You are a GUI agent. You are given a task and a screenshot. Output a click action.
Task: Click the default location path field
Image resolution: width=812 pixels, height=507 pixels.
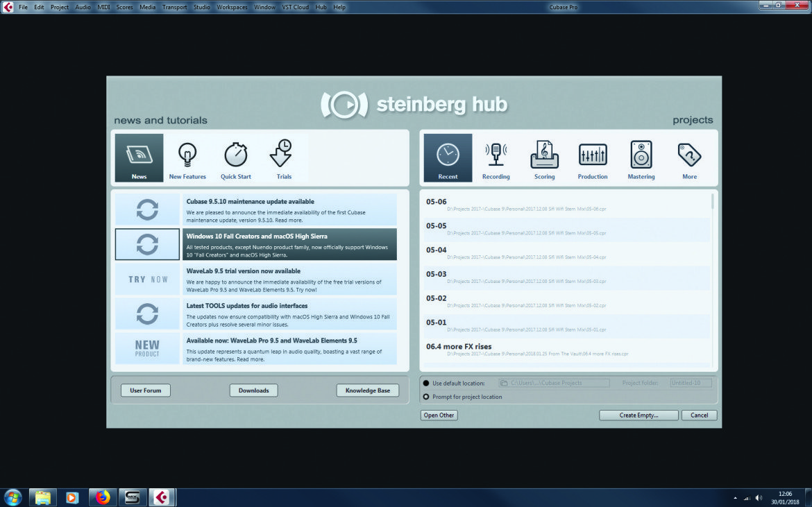click(x=554, y=383)
